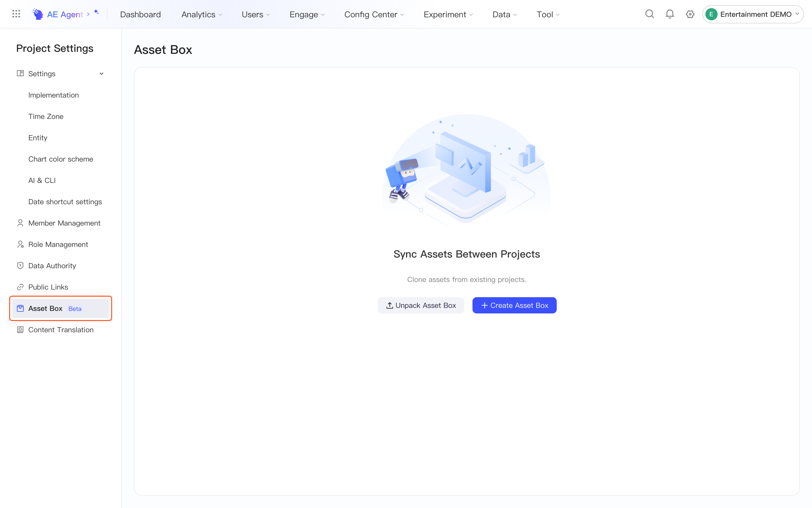Open notifications bell icon
The width and height of the screenshot is (812, 508).
click(x=670, y=14)
